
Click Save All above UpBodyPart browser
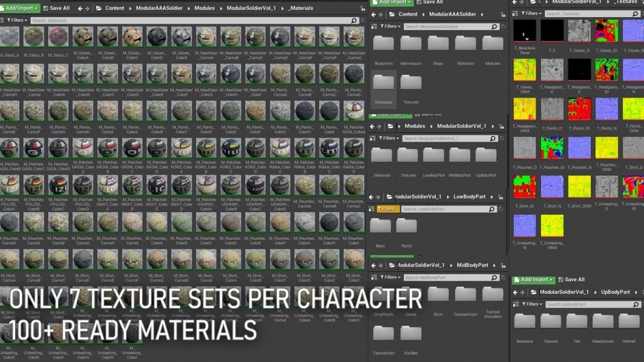coord(571,280)
